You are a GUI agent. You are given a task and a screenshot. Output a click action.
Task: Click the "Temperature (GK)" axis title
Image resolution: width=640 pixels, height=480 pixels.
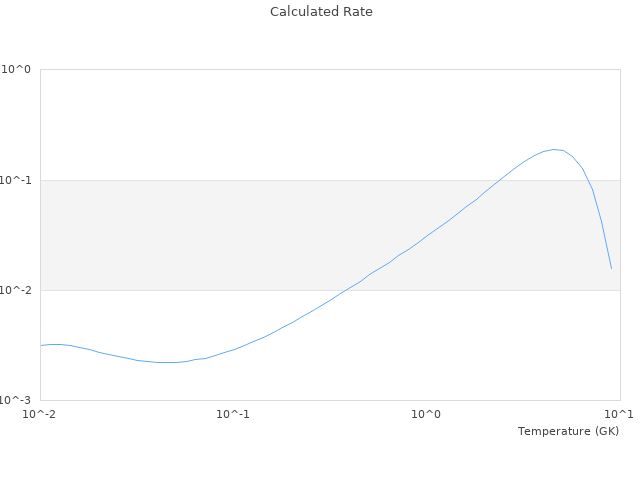568,431
